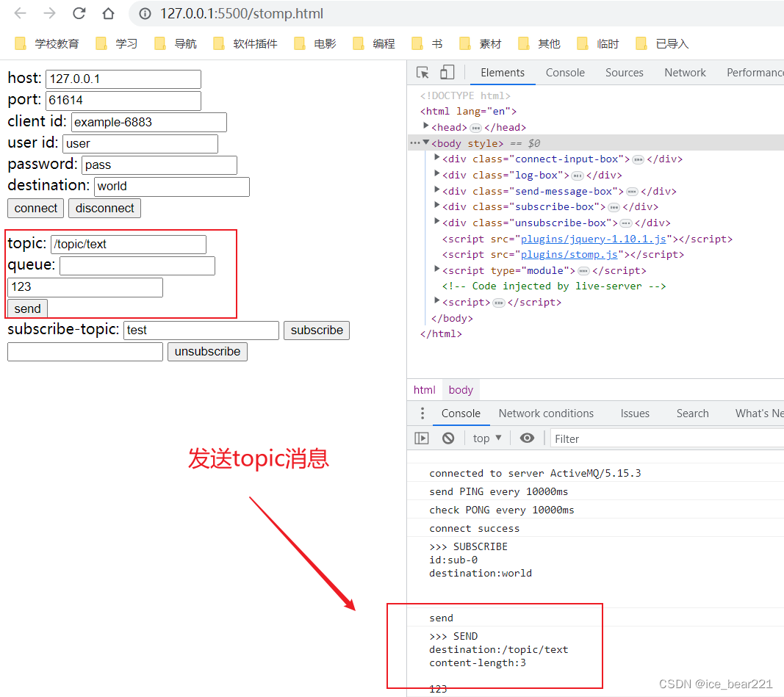
Task: Click the show console sidebar icon
Action: tap(421, 438)
